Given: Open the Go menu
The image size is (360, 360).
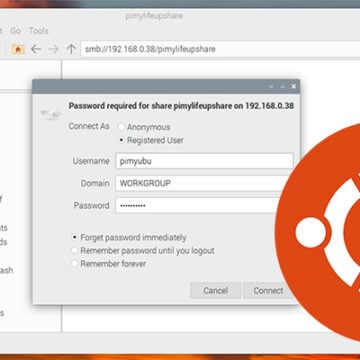Looking at the screenshot, I should tap(15, 31).
